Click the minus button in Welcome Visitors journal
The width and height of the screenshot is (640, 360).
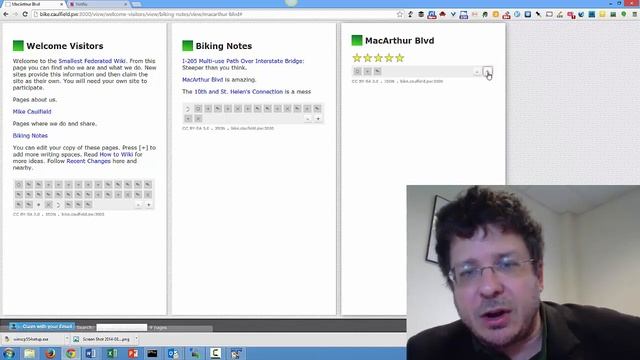[x=138, y=204]
